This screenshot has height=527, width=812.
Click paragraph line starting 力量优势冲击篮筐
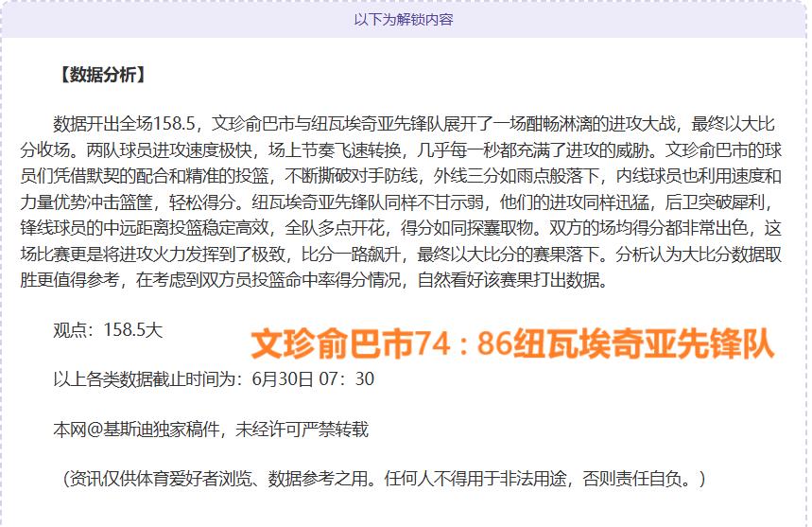[398, 202]
